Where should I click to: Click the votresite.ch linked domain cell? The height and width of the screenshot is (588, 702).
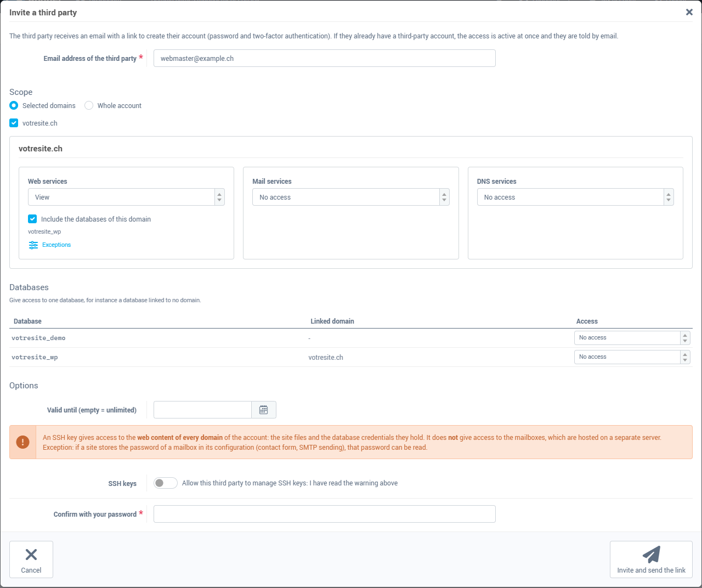click(326, 357)
